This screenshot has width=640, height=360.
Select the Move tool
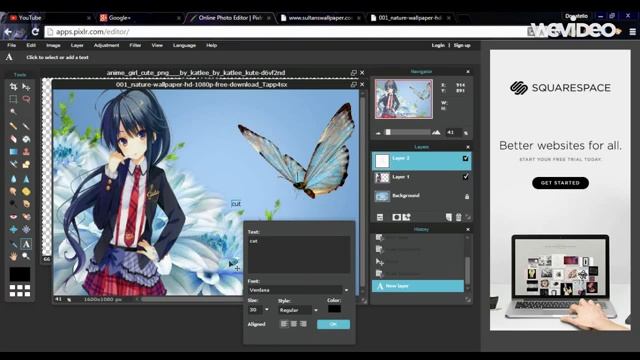[26, 87]
